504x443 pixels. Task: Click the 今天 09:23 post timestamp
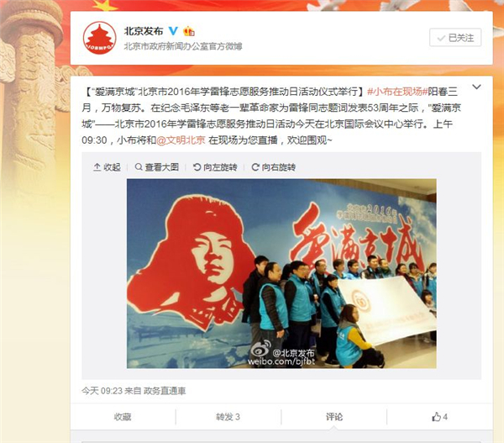102,391
